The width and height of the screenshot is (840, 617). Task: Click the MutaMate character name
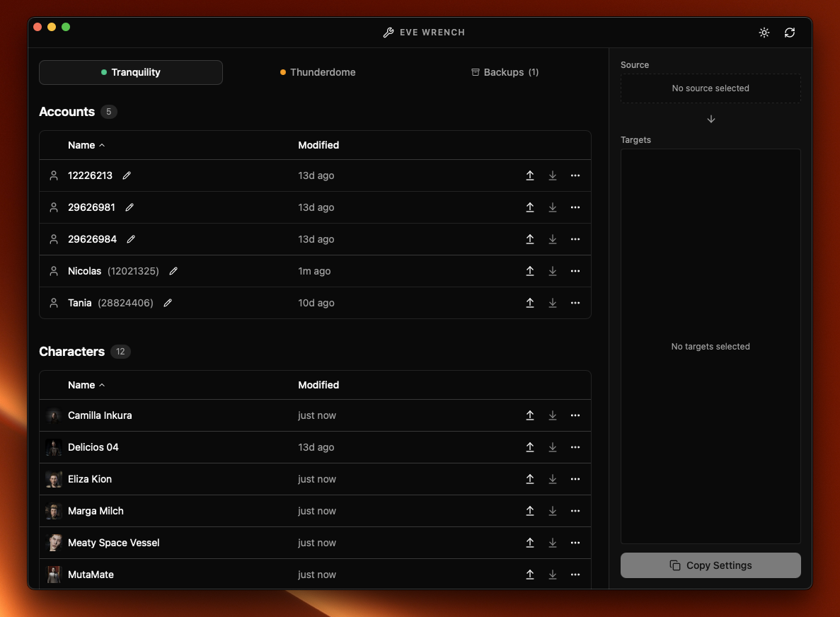pos(91,575)
